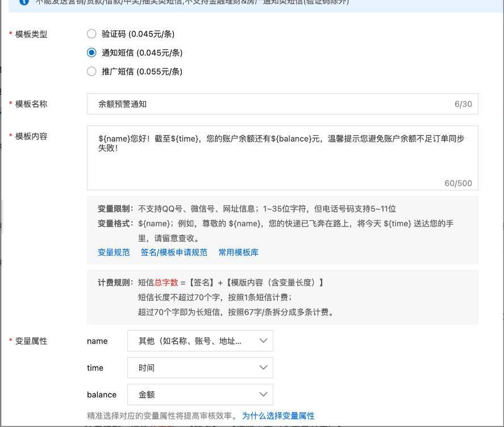Click the 验证码 (0.045元/条) option label

point(138,34)
